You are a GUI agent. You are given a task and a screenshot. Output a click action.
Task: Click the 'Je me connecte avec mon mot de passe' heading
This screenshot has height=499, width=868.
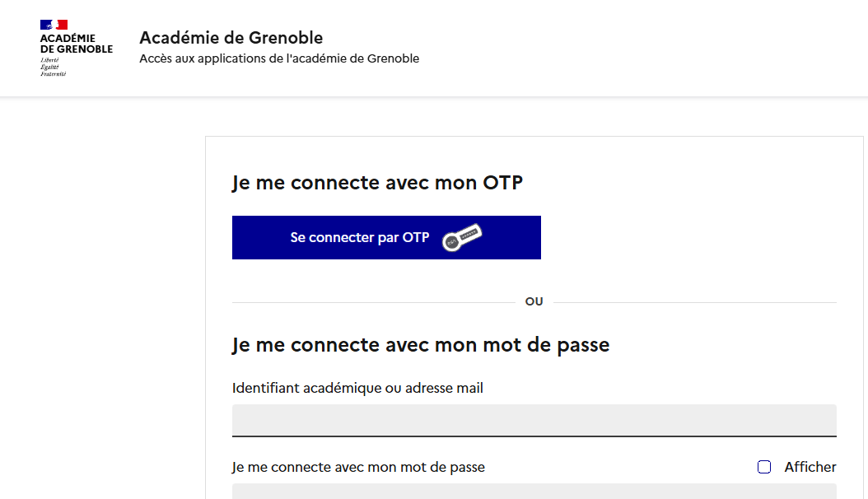[420, 345]
